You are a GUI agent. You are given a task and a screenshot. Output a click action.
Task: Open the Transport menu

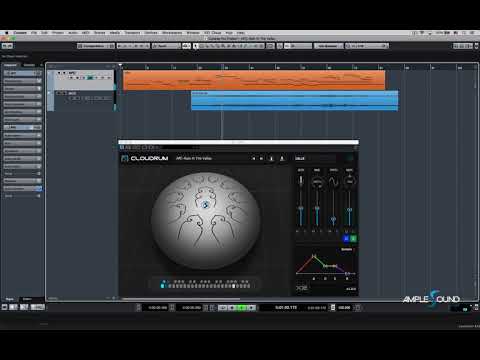[132, 33]
